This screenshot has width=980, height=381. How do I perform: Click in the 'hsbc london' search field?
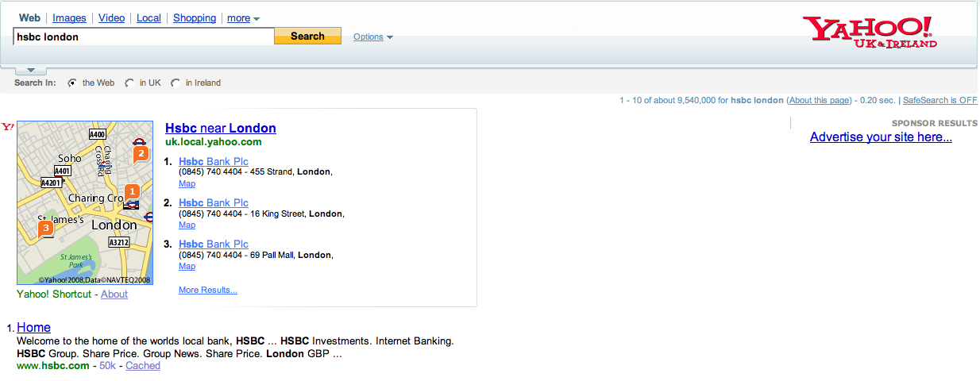[143, 37]
